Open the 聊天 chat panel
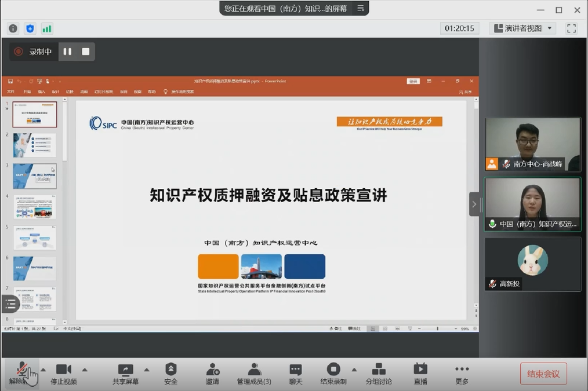This screenshot has height=391, width=588. point(296,374)
